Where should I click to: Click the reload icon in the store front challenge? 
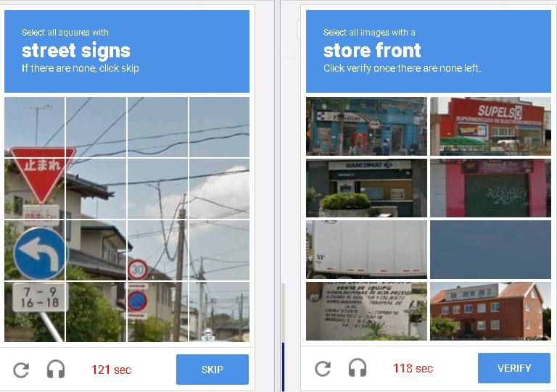click(x=323, y=369)
